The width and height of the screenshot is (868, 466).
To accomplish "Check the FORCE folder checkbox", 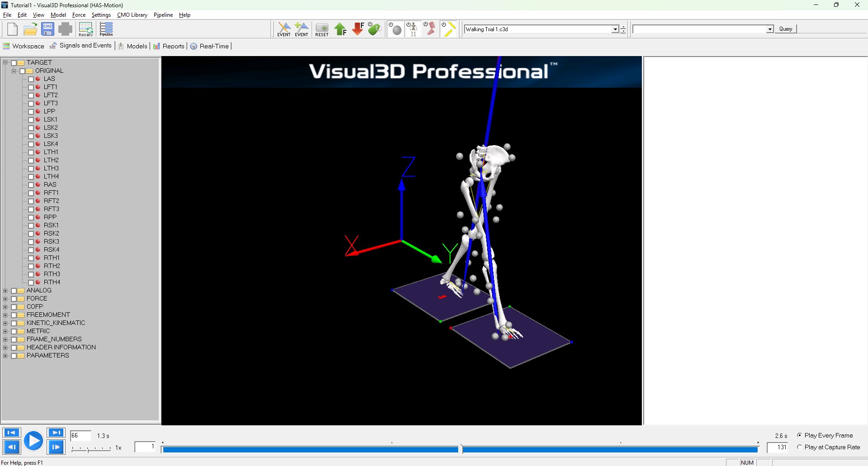I will (14, 299).
